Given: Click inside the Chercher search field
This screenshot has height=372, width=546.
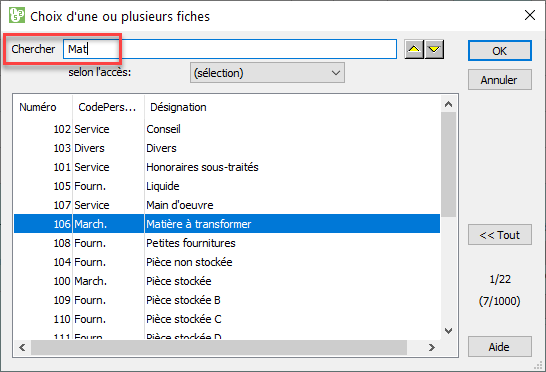Looking at the screenshot, I should (230, 49).
